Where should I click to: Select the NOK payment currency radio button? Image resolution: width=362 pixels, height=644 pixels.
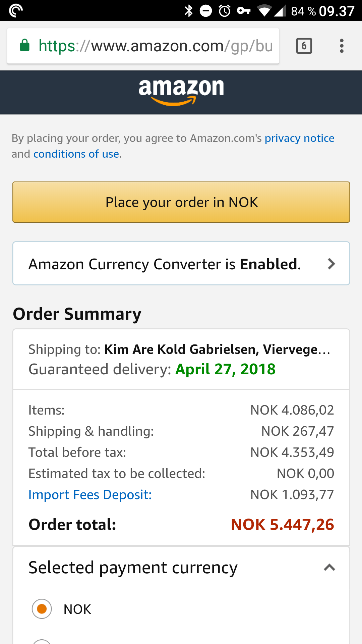pos(42,608)
